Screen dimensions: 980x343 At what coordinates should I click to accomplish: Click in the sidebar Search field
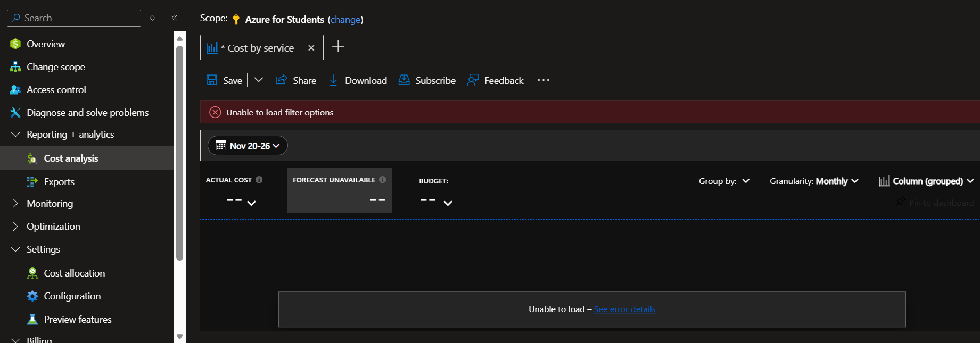pos(74,18)
